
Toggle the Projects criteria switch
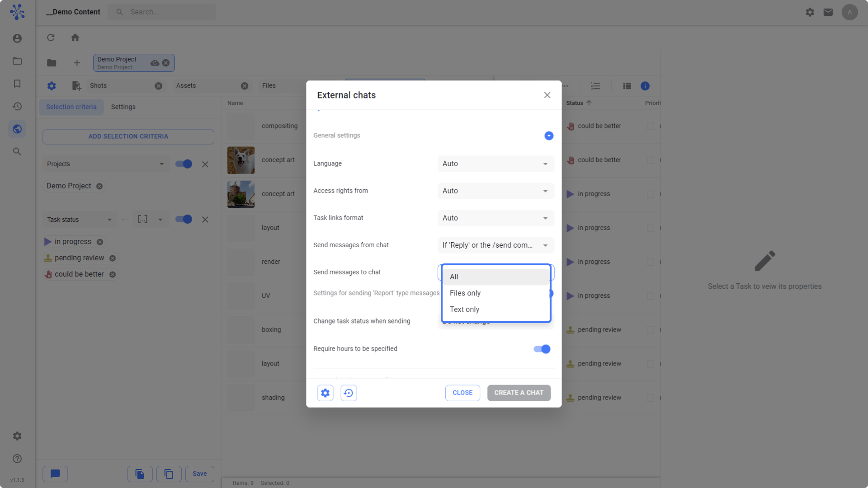[184, 164]
